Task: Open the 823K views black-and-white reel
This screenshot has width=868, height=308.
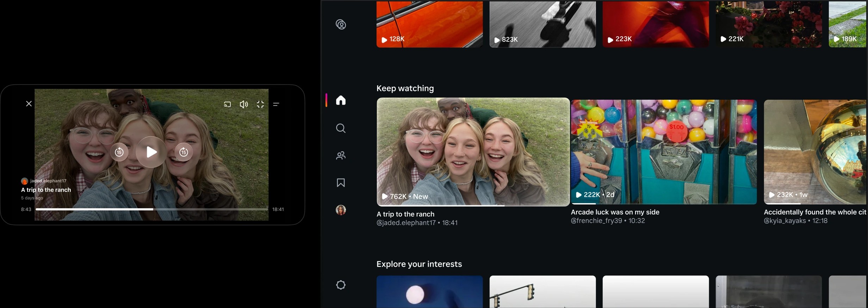Action: pos(542,24)
